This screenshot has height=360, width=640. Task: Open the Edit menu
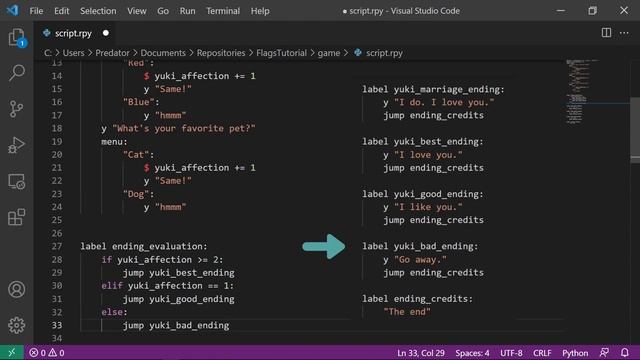(x=62, y=11)
